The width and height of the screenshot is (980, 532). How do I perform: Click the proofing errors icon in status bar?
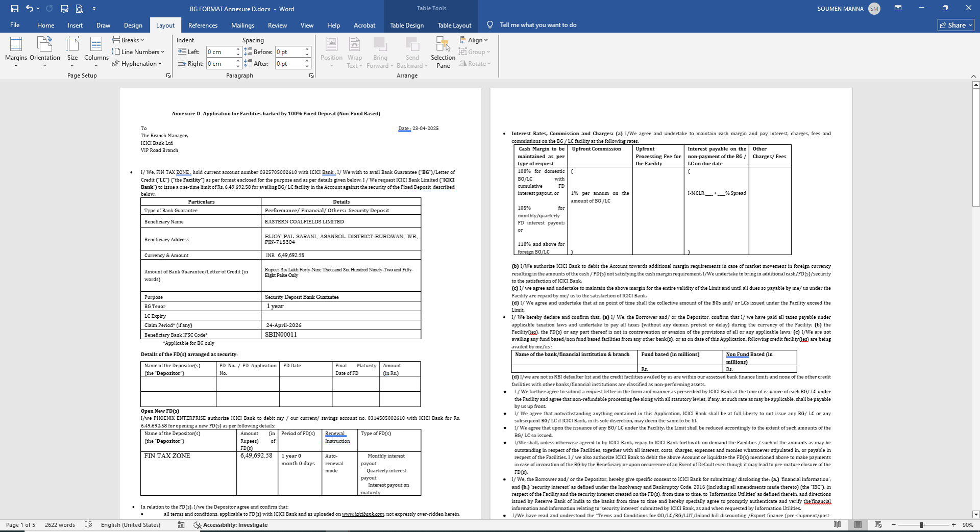[88, 525]
